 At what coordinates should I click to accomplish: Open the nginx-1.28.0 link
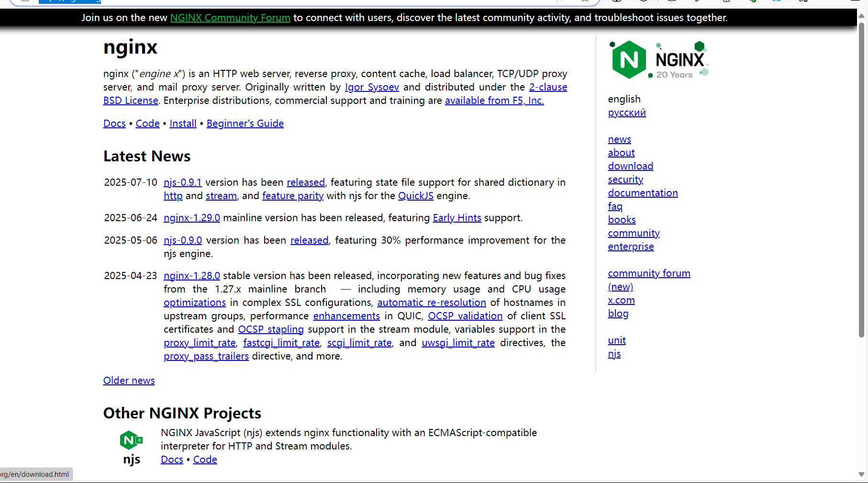(192, 276)
